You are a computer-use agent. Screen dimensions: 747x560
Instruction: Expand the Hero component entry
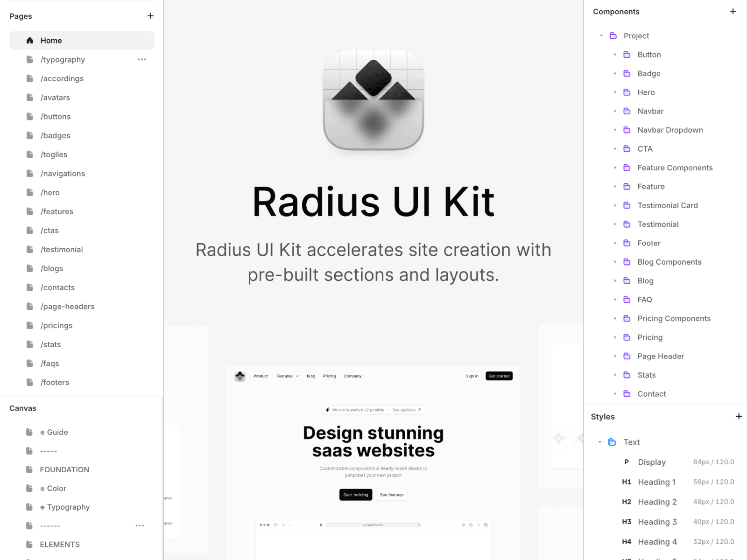coord(615,92)
